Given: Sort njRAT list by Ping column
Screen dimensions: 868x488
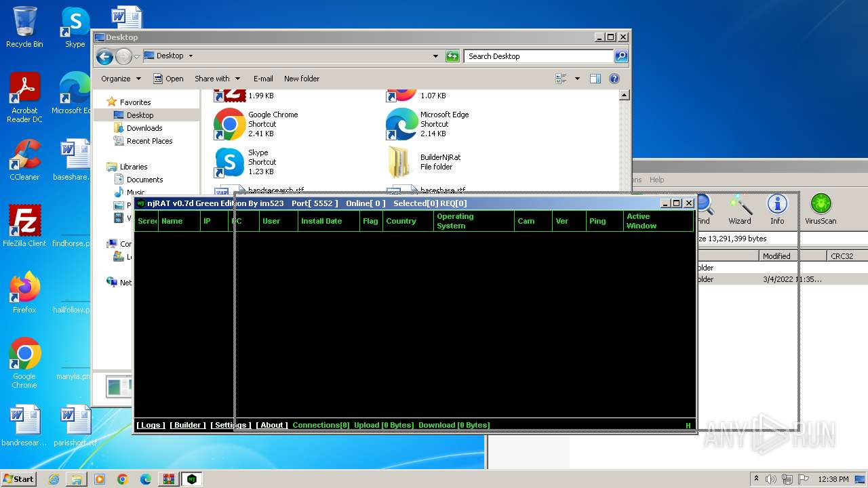Looking at the screenshot, I should coord(604,221).
